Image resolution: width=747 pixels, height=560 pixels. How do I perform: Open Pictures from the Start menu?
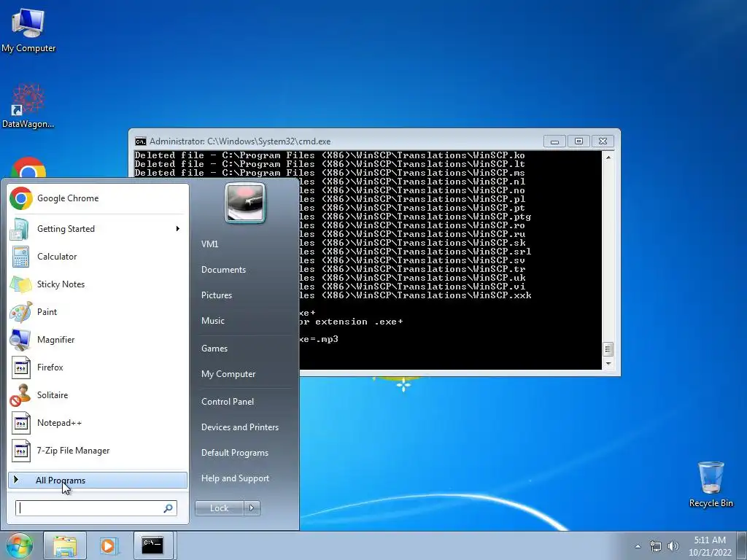216,296
